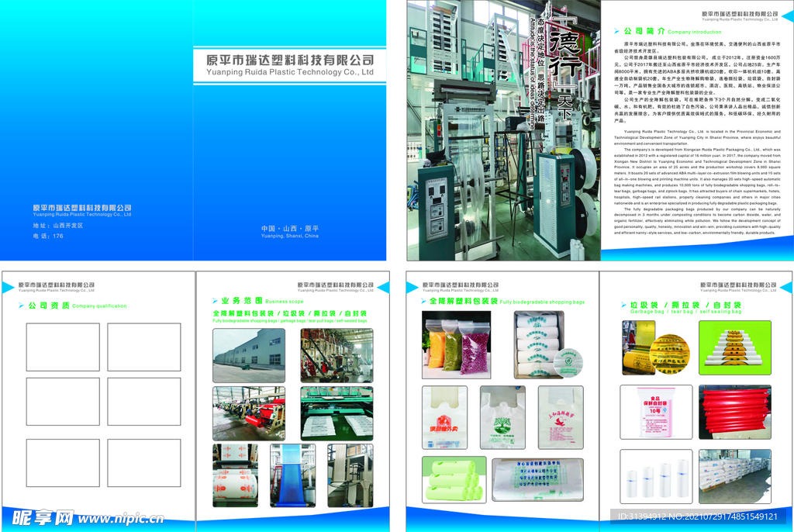This screenshot has height=532, width=794.
Task: Click the calligraphy text 德行 on the photo
Action: click(566, 55)
